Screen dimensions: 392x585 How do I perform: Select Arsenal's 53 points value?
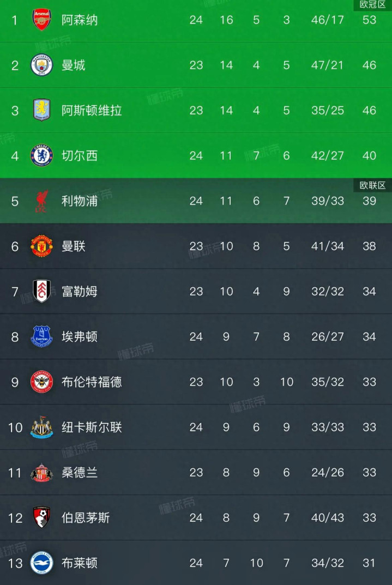[369, 20]
